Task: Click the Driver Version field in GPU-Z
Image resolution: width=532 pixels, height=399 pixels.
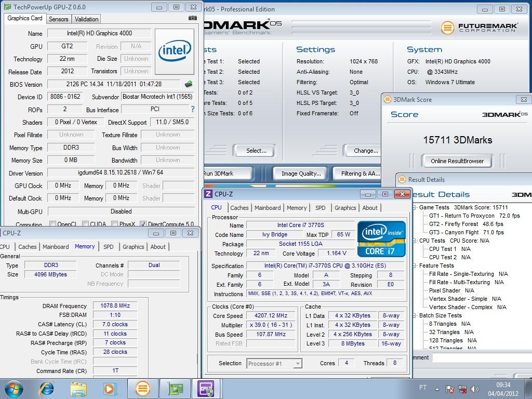Action: click(x=121, y=172)
